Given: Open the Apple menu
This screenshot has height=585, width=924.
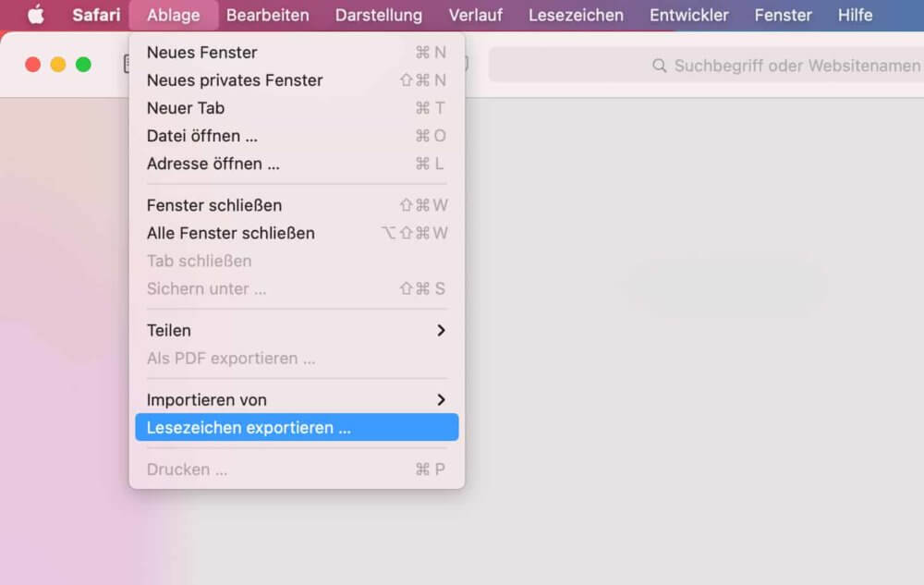Looking at the screenshot, I should (x=36, y=15).
